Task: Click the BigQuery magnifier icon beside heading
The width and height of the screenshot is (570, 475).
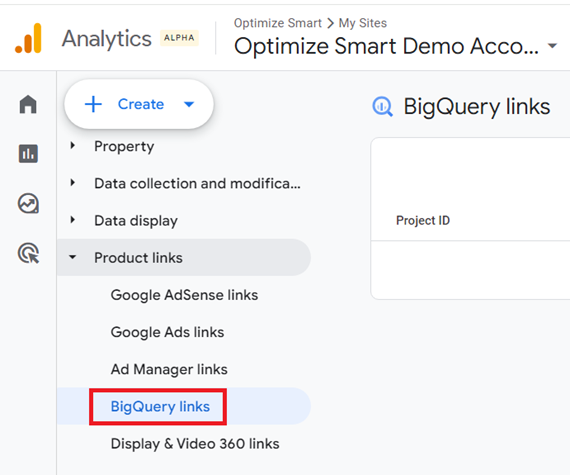Action: point(382,107)
